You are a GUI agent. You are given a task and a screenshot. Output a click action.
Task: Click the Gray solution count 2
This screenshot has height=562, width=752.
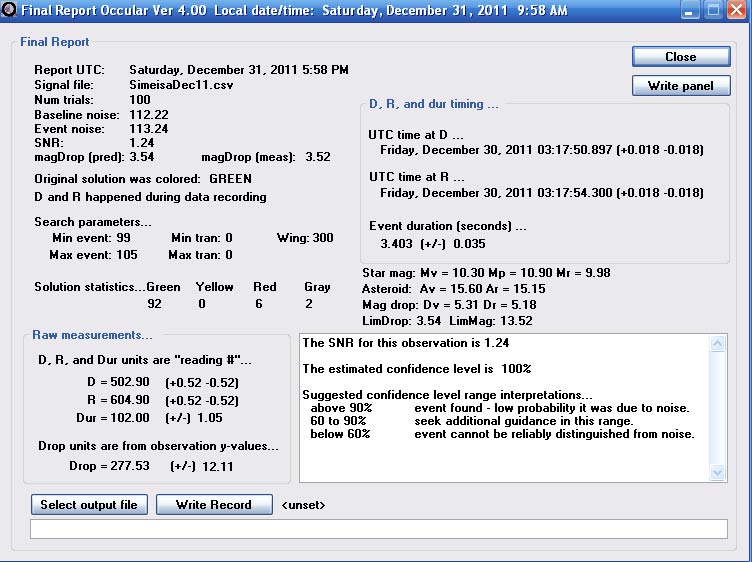(309, 304)
